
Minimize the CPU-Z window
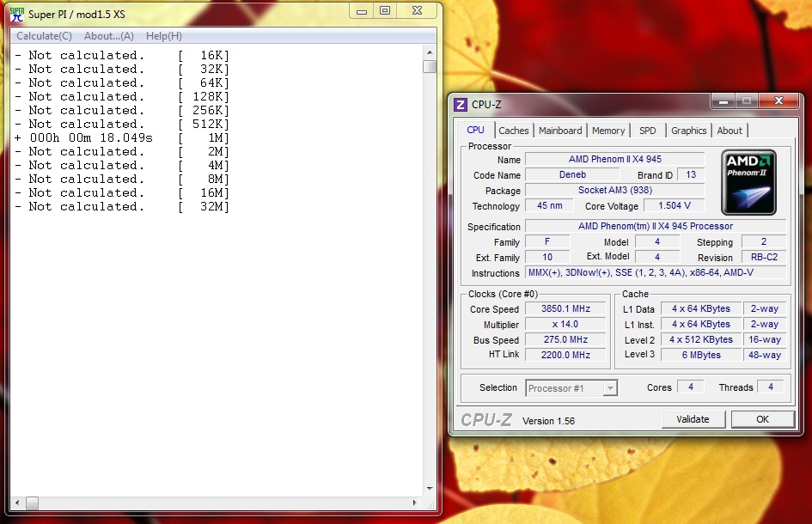coord(723,101)
